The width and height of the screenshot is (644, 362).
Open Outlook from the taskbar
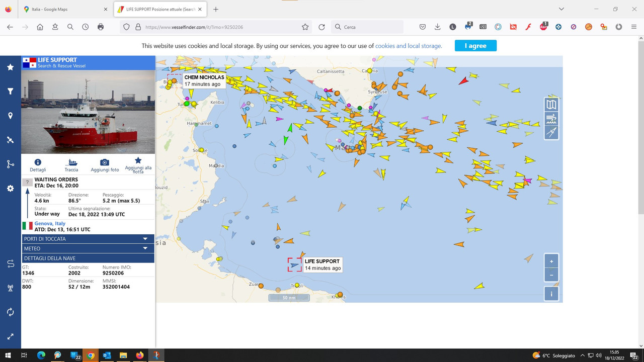107,355
